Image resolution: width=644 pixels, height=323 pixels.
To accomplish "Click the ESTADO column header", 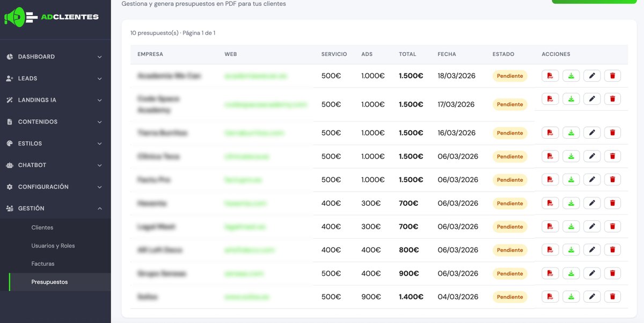I will (x=503, y=54).
